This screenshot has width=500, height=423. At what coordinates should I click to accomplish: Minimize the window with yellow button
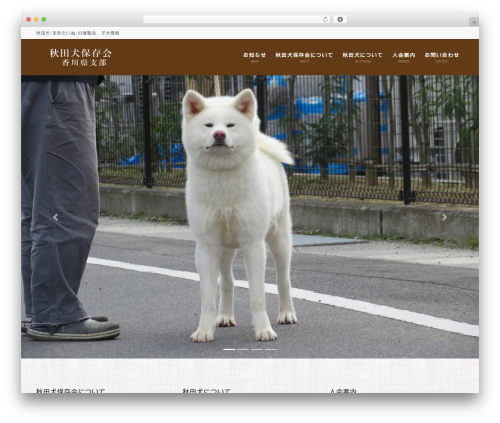tap(36, 19)
